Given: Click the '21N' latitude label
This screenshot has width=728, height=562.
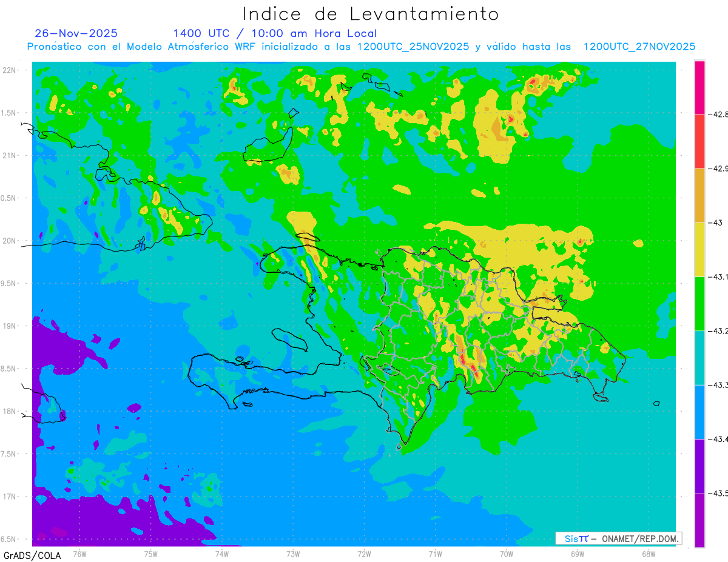Looking at the screenshot, I should pos(10,155).
